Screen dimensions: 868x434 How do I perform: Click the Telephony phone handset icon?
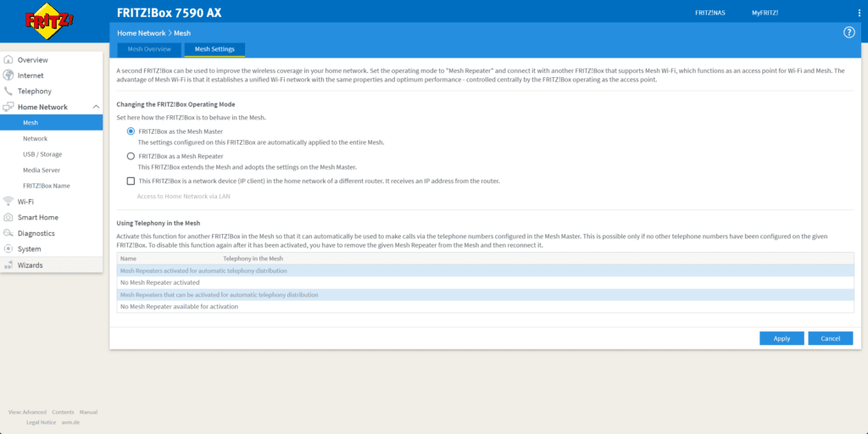pyautogui.click(x=8, y=91)
